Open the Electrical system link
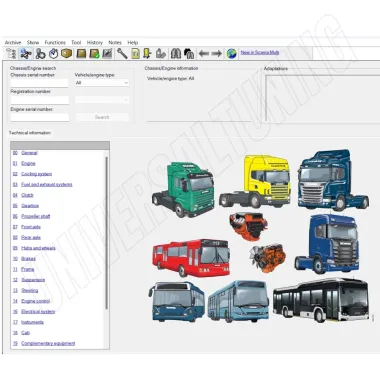380x380 pixels. (38, 312)
